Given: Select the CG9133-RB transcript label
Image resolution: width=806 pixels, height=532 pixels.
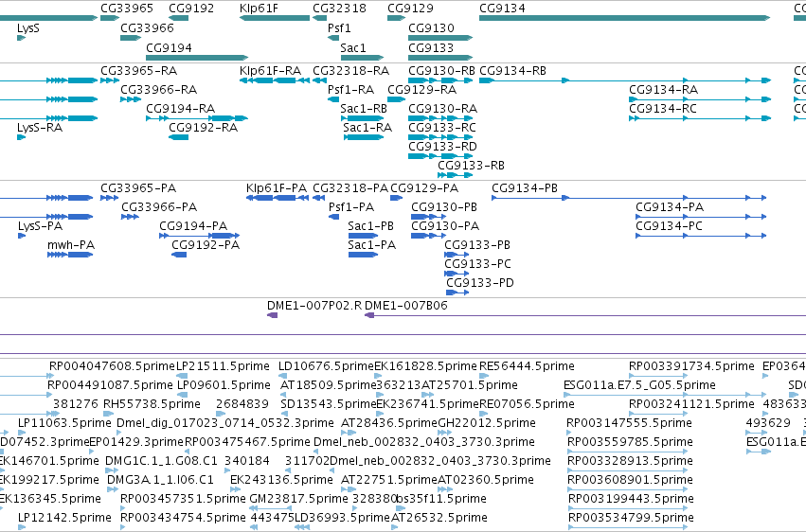Looking at the screenshot, I should [471, 166].
